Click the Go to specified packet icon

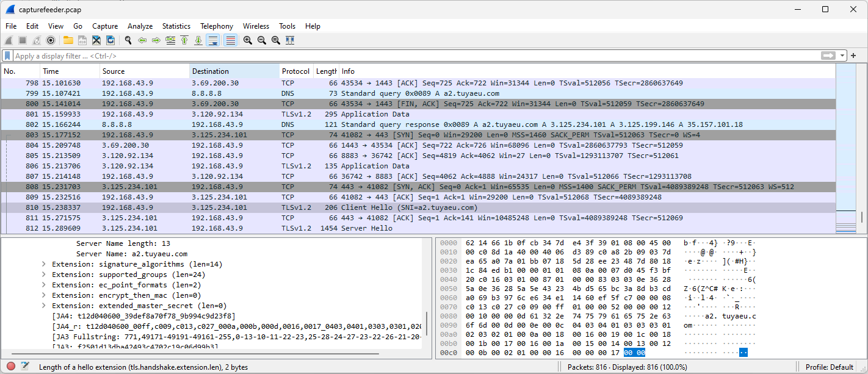pyautogui.click(x=170, y=40)
